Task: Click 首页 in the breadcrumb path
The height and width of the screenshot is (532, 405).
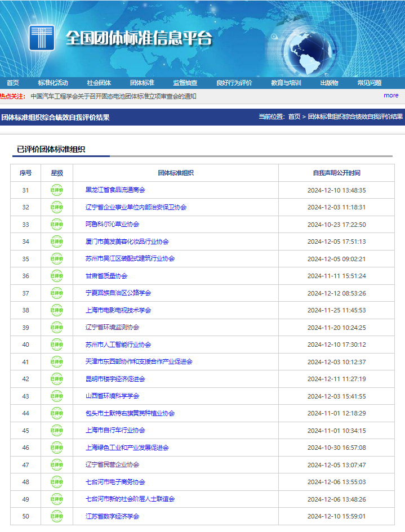Action: [x=295, y=117]
